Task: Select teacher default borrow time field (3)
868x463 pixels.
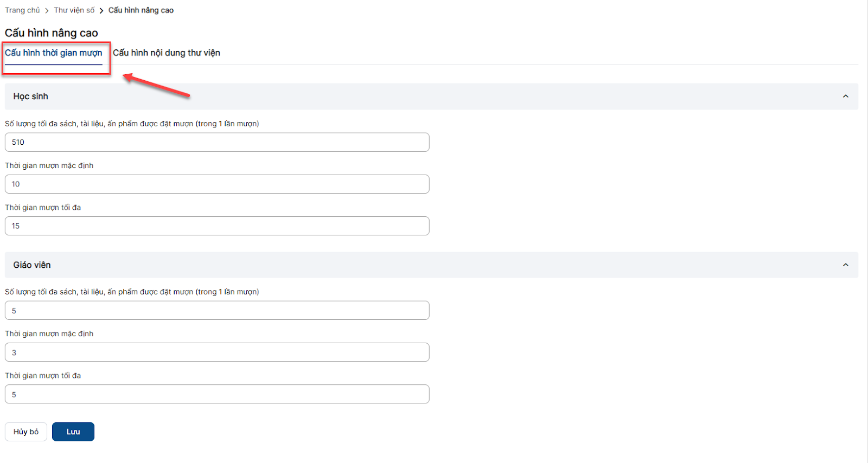Action: [x=217, y=352]
